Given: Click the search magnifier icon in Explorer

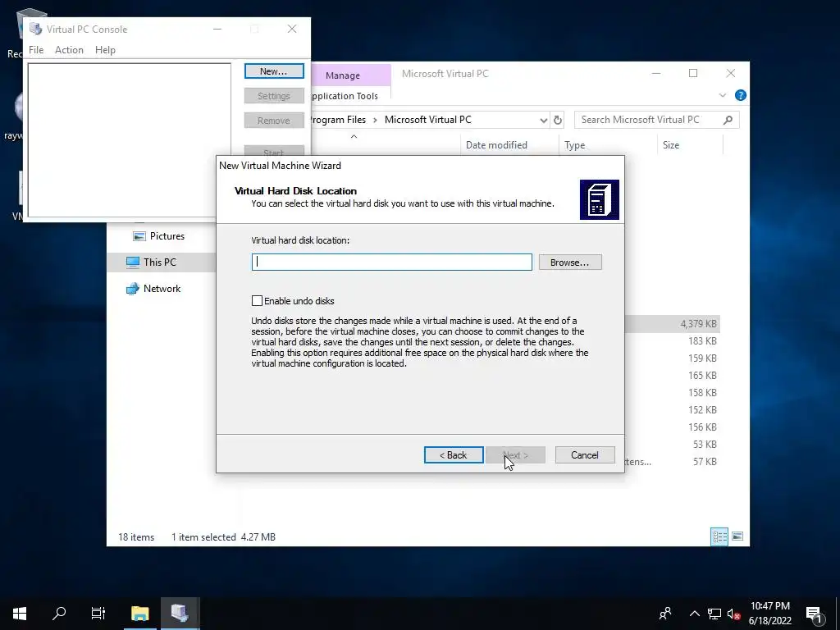Looking at the screenshot, I should 728,120.
